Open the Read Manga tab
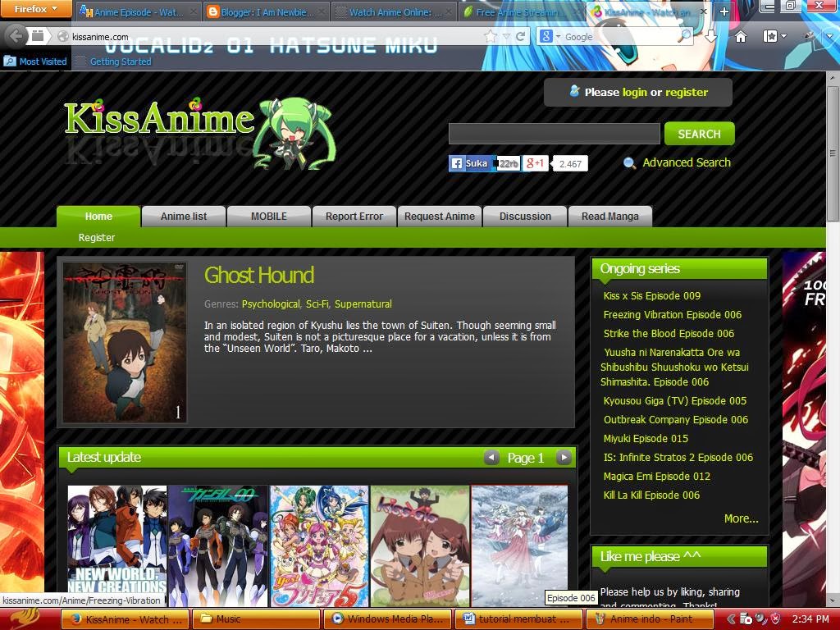840x630 pixels. [x=610, y=217]
